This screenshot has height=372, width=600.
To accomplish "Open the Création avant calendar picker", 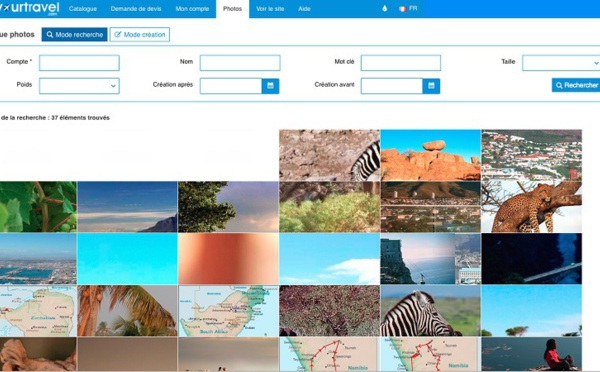I will [431, 86].
